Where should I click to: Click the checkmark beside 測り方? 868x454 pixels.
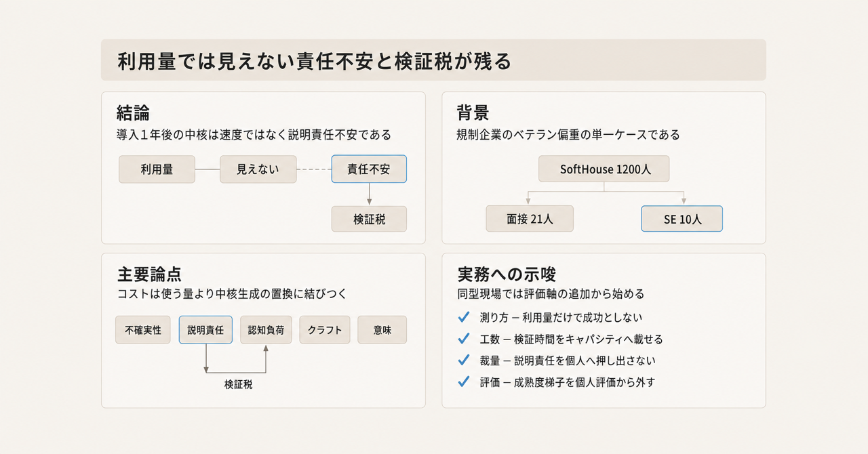[x=464, y=316]
